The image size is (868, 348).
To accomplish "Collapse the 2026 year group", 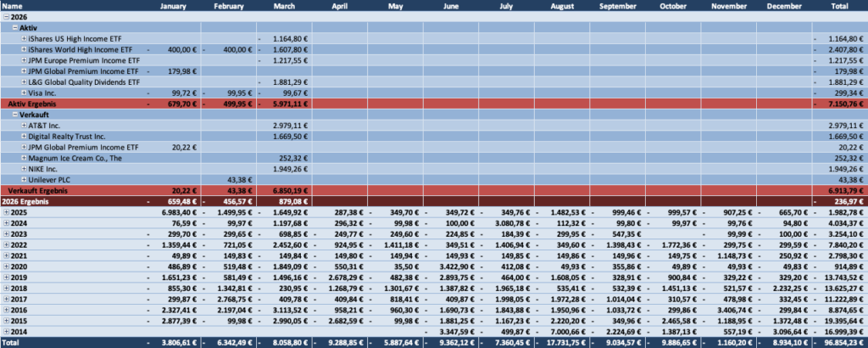I will [x=5, y=17].
